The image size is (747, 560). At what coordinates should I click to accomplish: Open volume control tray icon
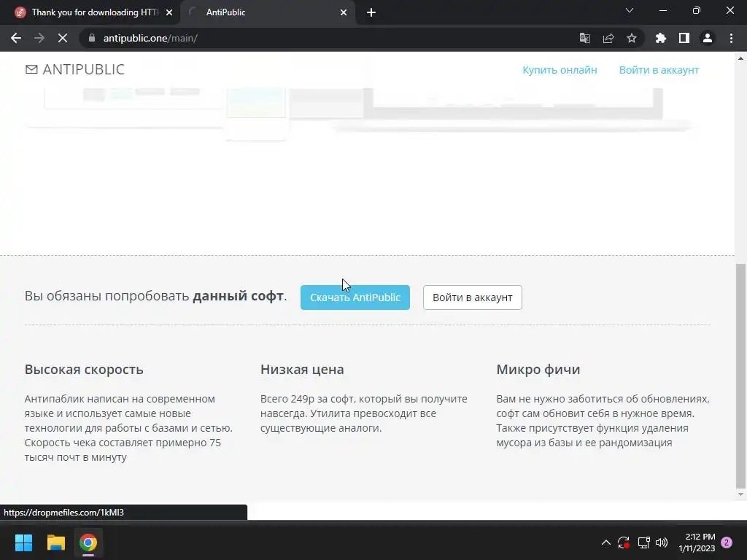pyautogui.click(x=662, y=542)
